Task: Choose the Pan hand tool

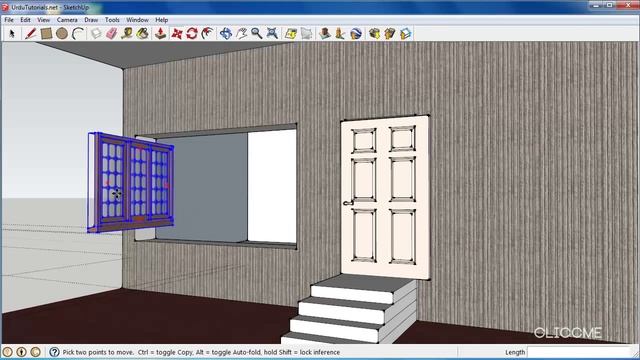Action: point(241,33)
